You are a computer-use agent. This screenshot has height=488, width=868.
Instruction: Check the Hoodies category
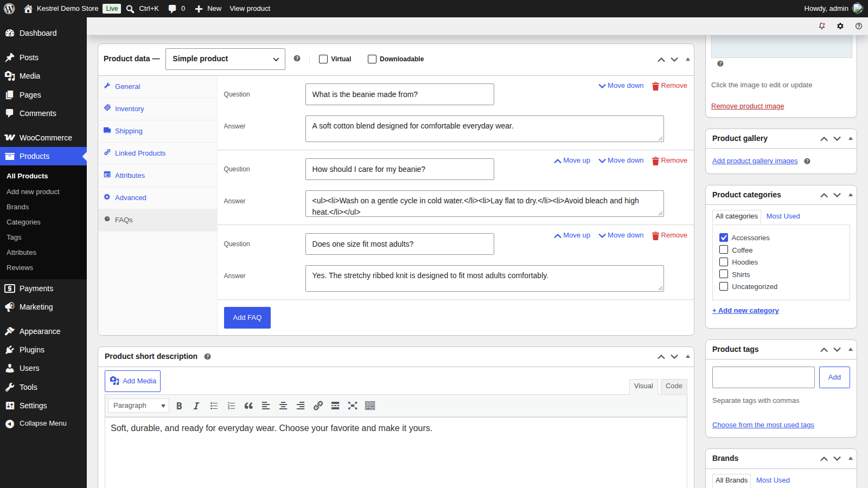724,262
